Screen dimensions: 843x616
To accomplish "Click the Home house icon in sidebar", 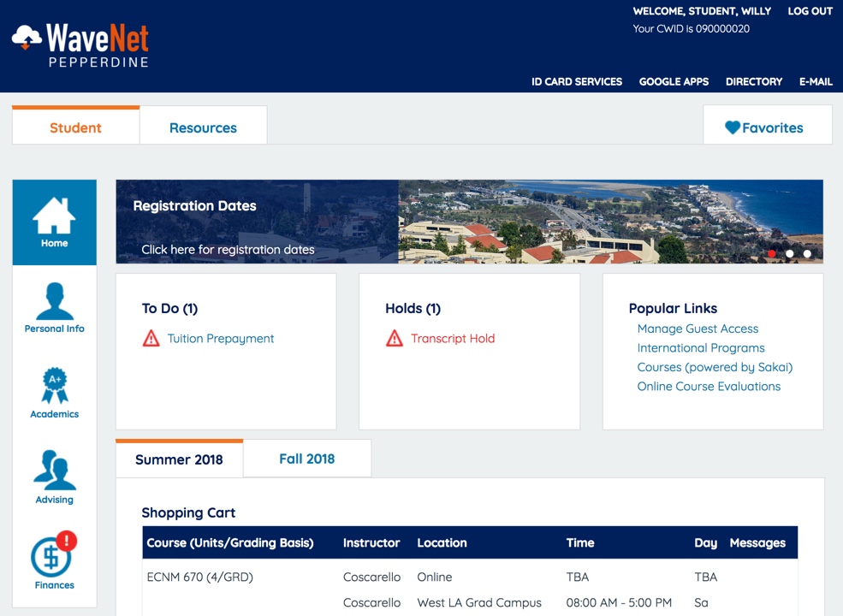I will (x=54, y=216).
